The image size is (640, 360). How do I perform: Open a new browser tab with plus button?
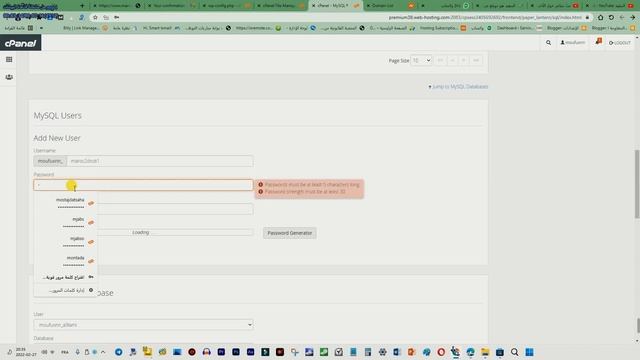click(82, 6)
